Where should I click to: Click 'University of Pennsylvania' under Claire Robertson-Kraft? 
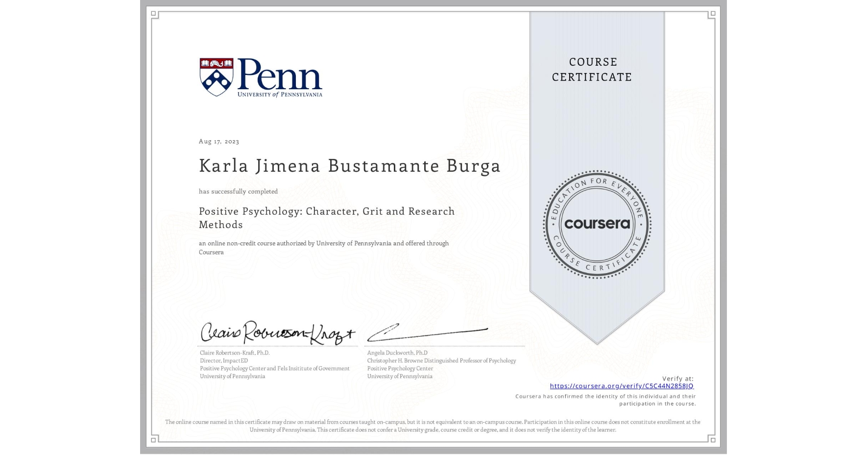tap(232, 376)
